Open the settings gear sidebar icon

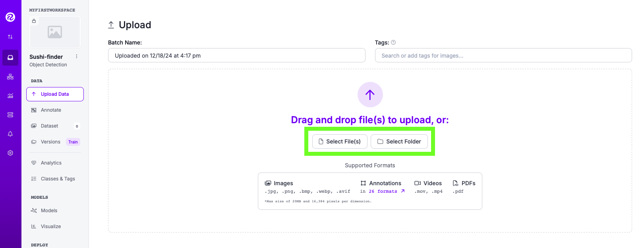click(10, 153)
